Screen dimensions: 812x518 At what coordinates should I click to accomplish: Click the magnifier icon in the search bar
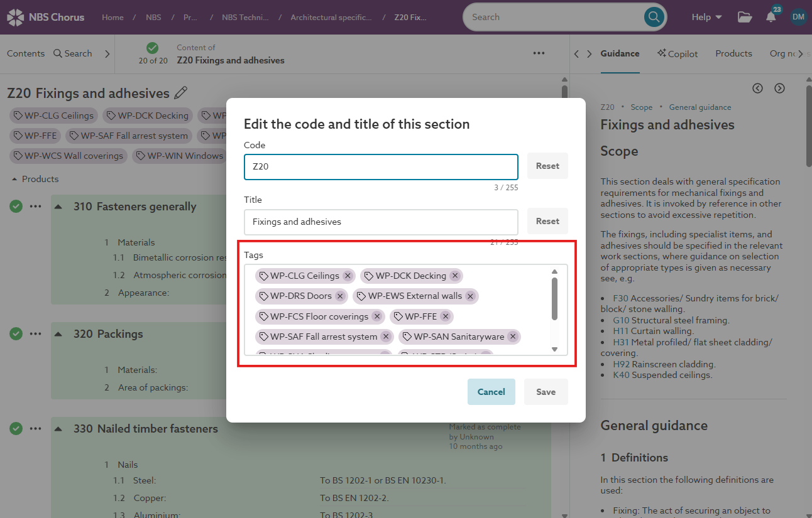click(x=654, y=17)
